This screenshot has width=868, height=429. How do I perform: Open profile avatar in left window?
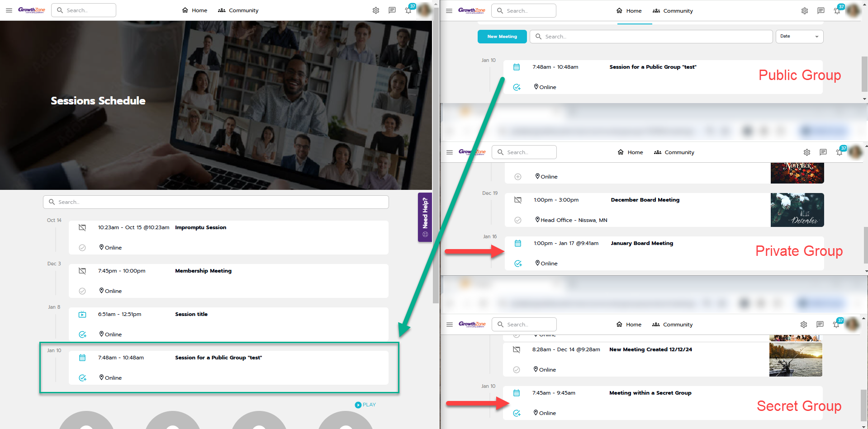coord(424,10)
